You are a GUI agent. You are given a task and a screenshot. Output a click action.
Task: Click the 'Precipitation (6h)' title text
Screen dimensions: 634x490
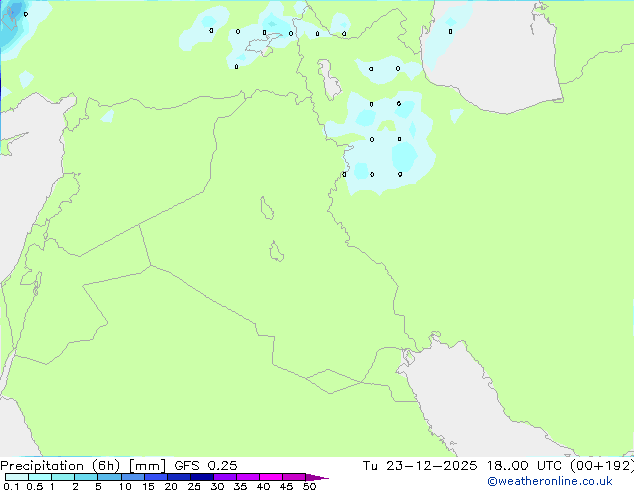pyautogui.click(x=60, y=466)
